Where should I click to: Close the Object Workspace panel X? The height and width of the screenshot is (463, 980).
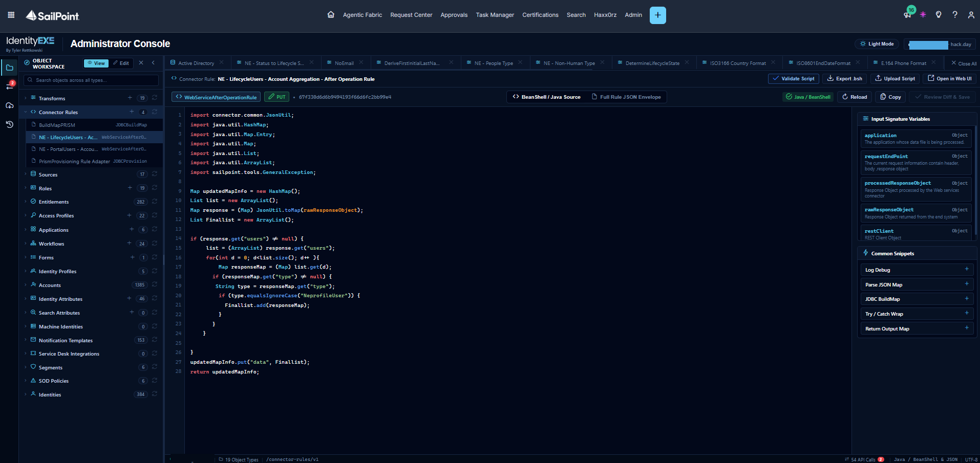point(141,63)
